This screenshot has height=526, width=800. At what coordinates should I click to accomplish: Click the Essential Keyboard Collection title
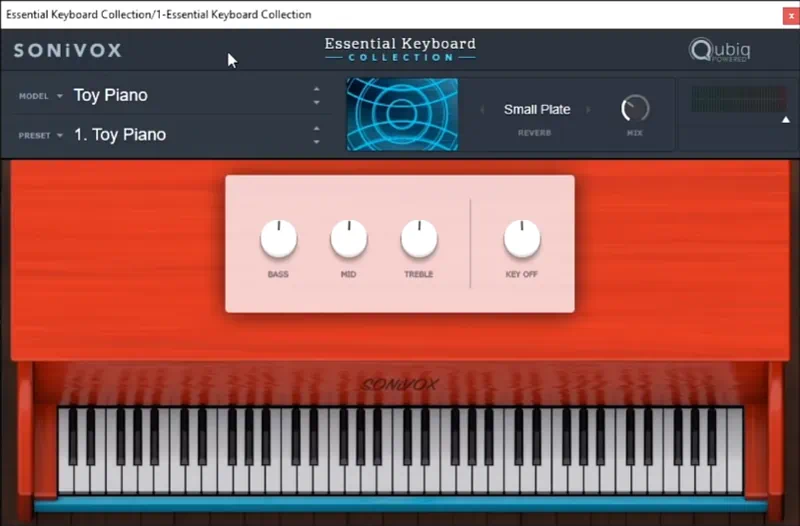(401, 49)
